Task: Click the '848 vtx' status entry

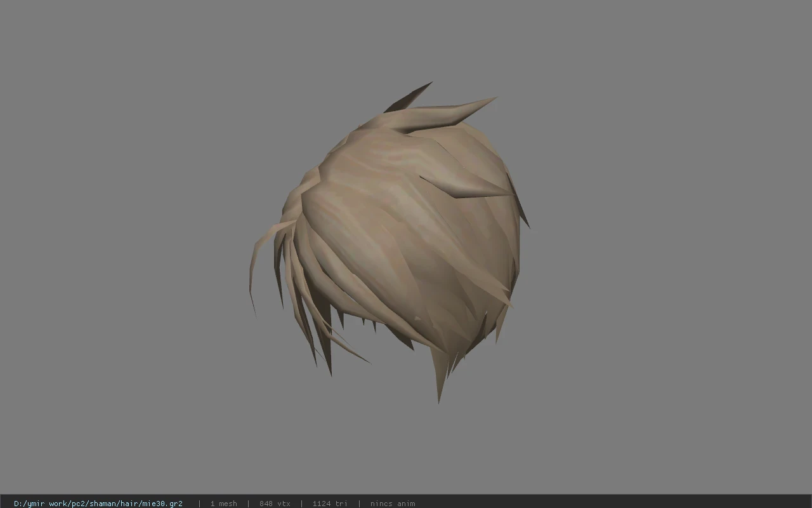Action: pyautogui.click(x=275, y=504)
